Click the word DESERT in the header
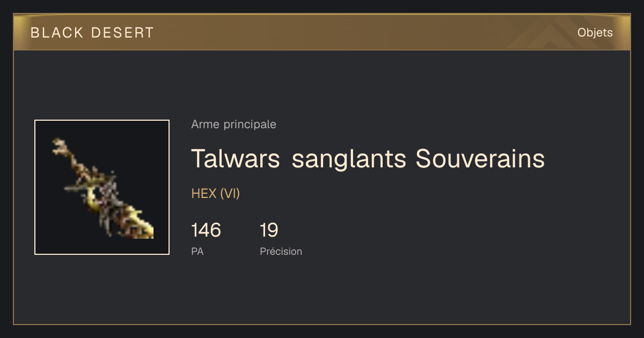 tap(123, 33)
